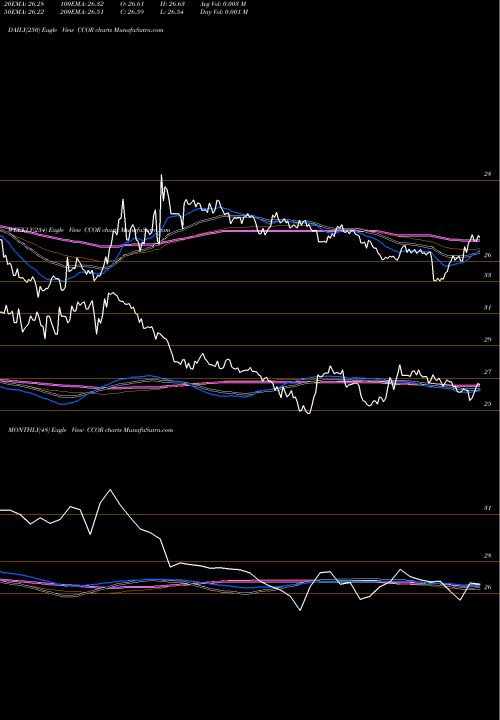Click the 28 price label on daily chart
Image resolution: width=500 pixels, height=720 pixels.
pos(487,174)
